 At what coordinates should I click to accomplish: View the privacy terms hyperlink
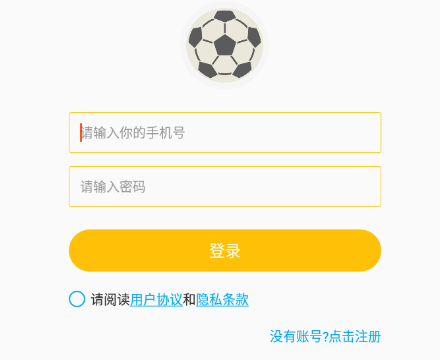click(222, 299)
